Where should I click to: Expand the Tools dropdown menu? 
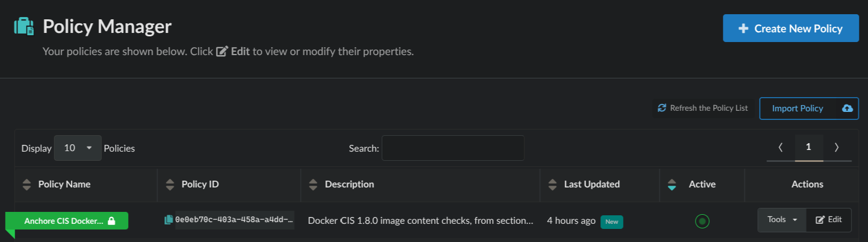[x=782, y=220]
